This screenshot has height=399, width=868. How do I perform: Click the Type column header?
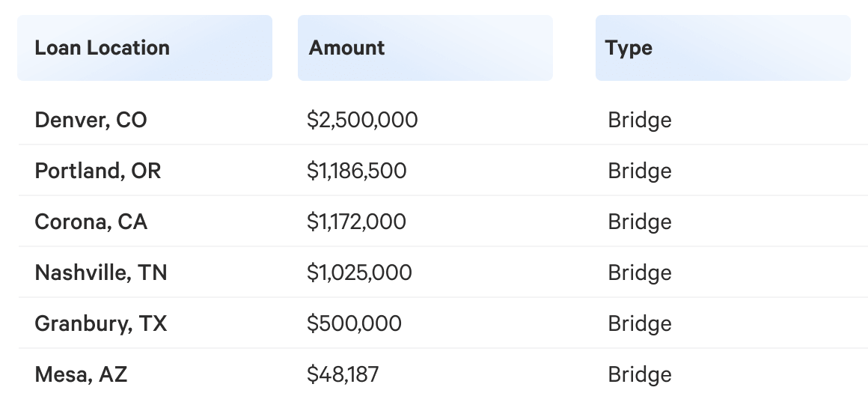coord(723,48)
